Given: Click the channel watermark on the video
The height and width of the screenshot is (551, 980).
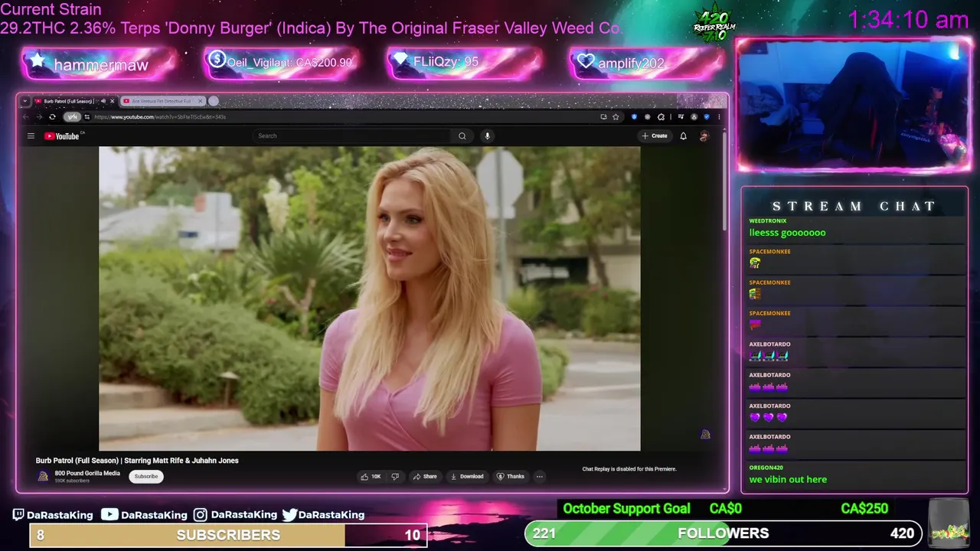Looking at the screenshot, I should (705, 435).
